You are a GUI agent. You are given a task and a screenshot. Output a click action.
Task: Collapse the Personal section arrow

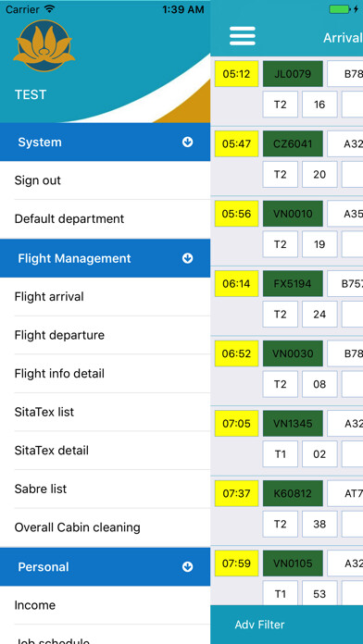(187, 567)
